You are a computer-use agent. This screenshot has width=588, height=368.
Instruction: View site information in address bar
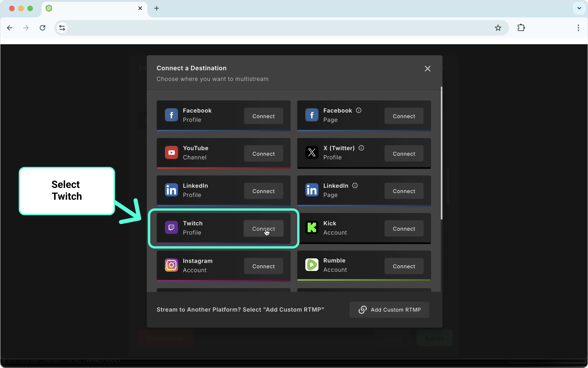(x=62, y=28)
